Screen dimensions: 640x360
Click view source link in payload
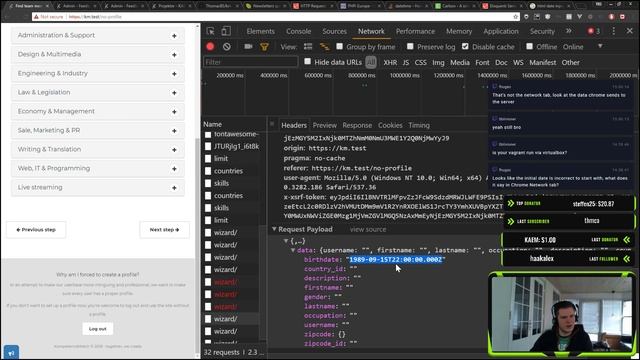point(368,229)
